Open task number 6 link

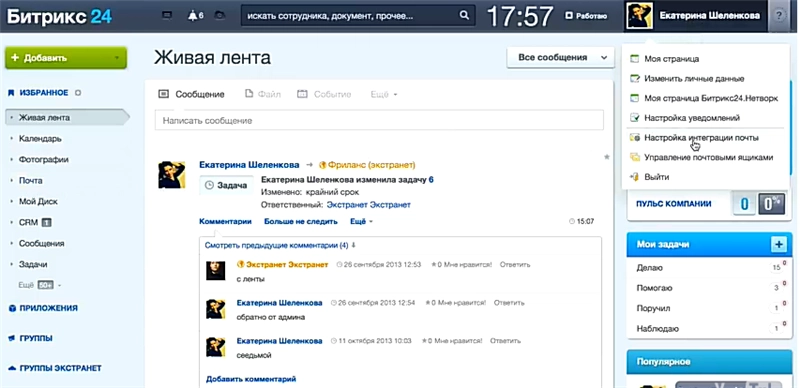(431, 180)
